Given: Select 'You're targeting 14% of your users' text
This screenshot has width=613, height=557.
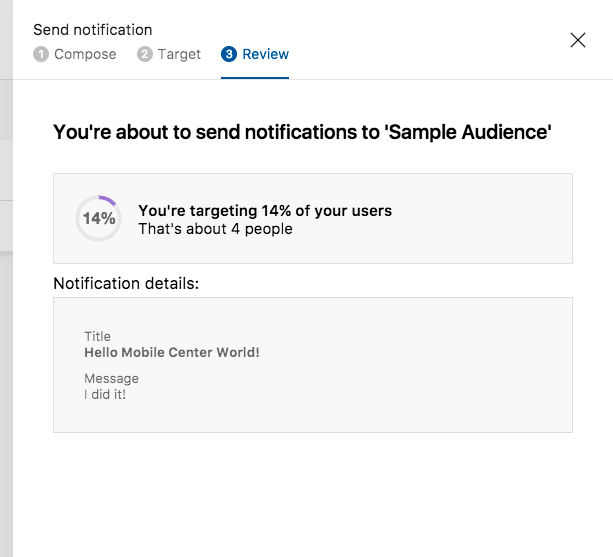Looking at the screenshot, I should click(x=265, y=211).
